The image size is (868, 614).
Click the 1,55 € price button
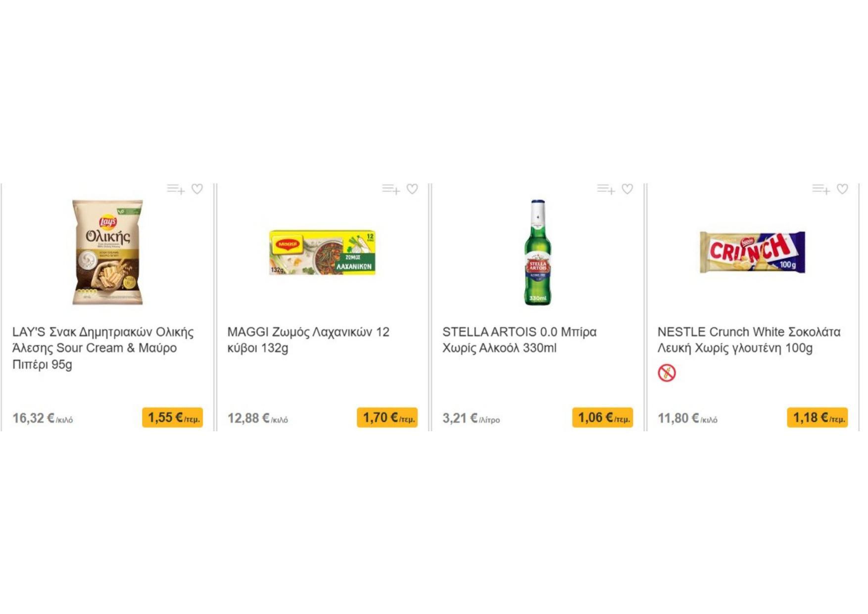172,417
